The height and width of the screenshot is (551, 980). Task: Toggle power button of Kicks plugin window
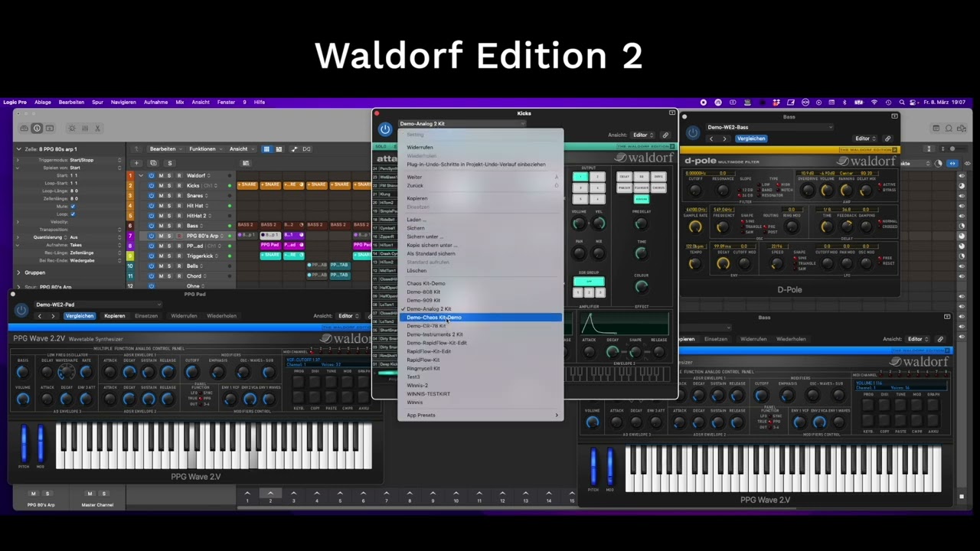click(x=385, y=130)
